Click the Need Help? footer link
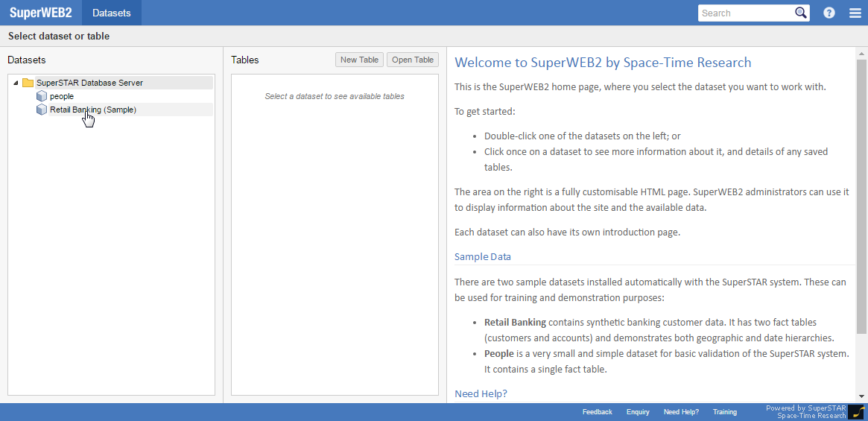This screenshot has height=421, width=868. [681, 412]
